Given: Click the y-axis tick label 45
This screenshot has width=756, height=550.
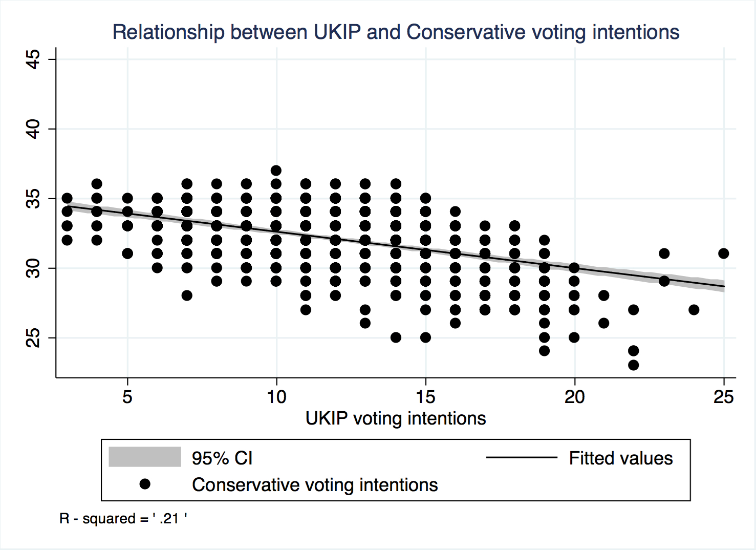Looking at the screenshot, I should coord(33,59).
